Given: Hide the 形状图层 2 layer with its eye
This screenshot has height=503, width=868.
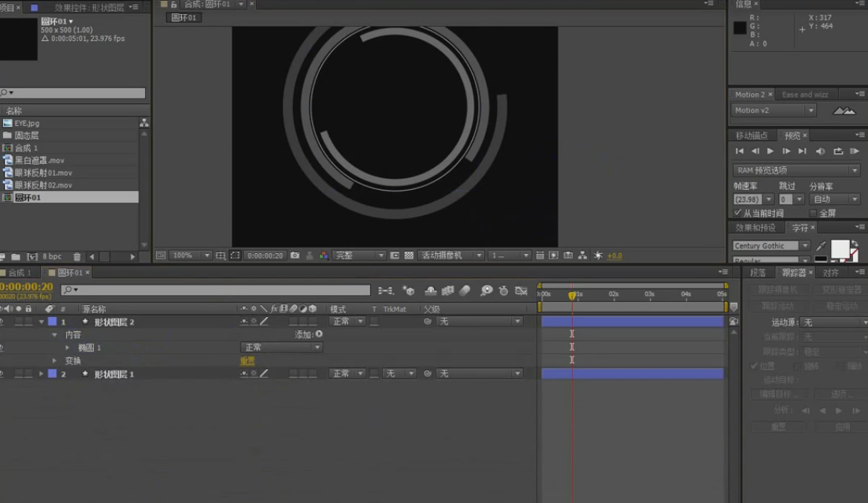Looking at the screenshot, I should pyautogui.click(x=2, y=322).
